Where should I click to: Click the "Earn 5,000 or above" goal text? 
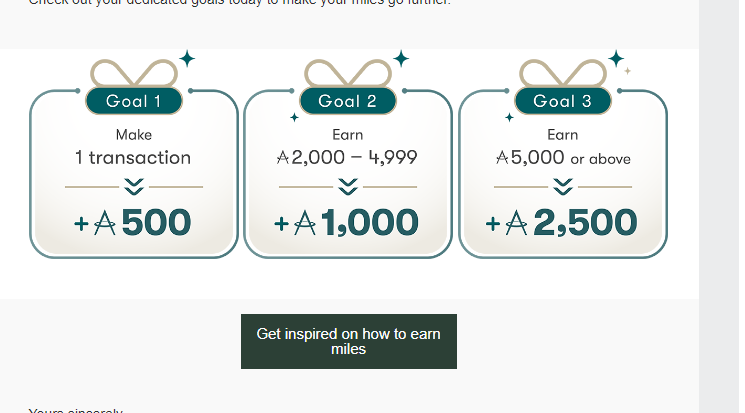(x=563, y=147)
